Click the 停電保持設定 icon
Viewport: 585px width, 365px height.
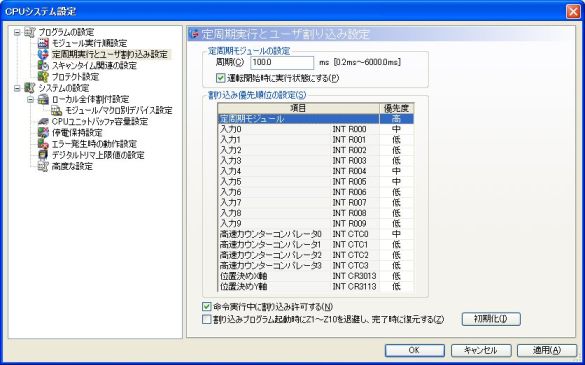point(43,133)
